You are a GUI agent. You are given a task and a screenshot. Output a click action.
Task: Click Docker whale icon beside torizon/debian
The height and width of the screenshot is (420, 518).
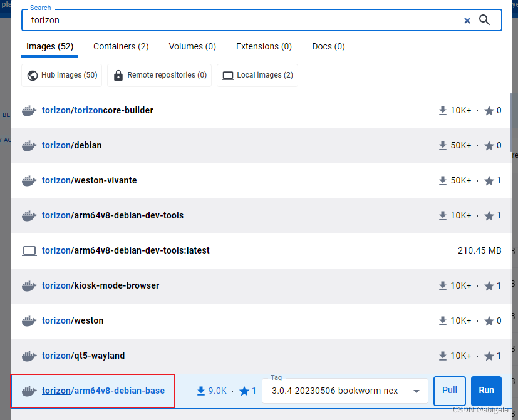point(29,146)
